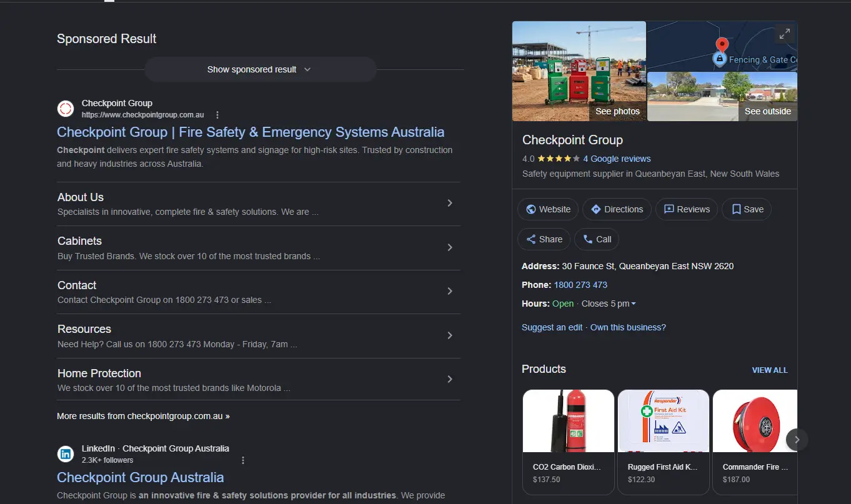Expand the Closes 5 pm hours dropdown
Screen dimensions: 851x504
point(609,304)
